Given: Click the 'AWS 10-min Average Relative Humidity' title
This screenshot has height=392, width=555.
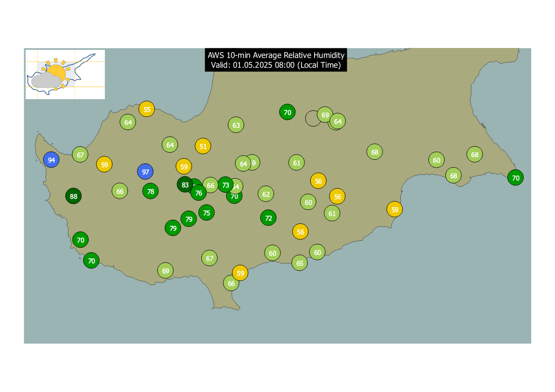Looking at the screenshot, I should 276,55.
